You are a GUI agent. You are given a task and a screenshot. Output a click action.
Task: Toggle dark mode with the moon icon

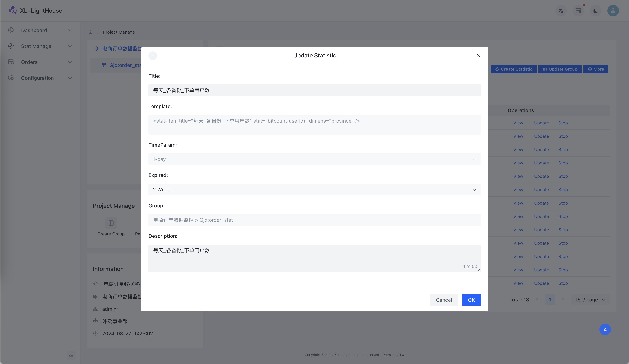click(x=596, y=11)
